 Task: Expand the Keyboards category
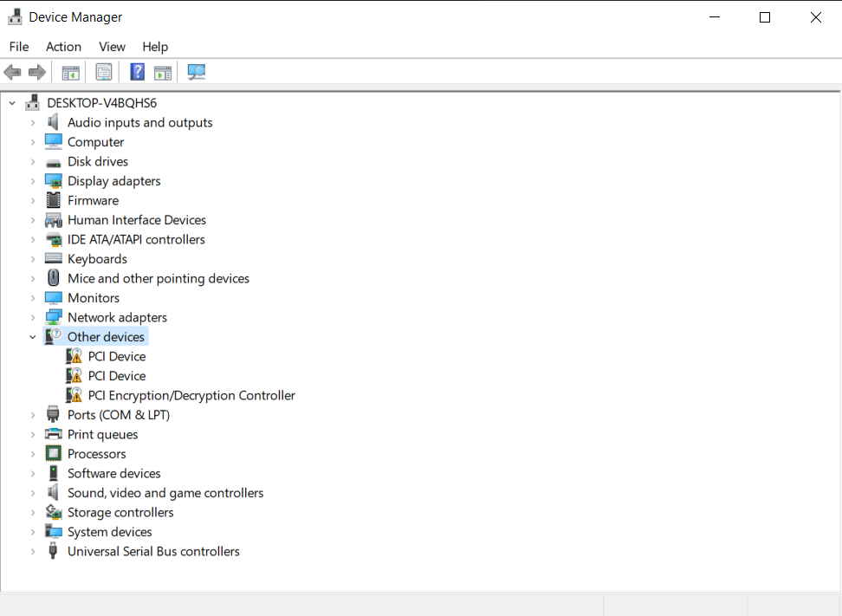coord(33,259)
